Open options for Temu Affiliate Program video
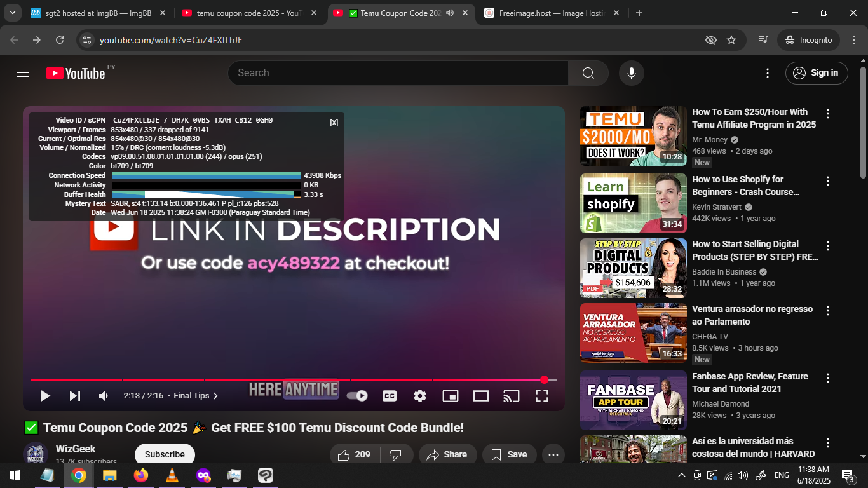Image resolution: width=868 pixels, height=488 pixels. [x=828, y=114]
